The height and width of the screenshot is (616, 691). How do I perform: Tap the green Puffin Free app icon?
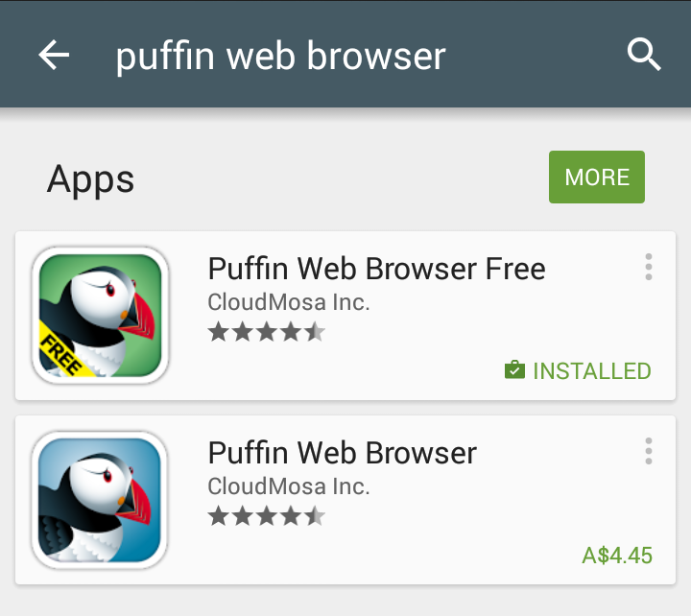coord(101,315)
